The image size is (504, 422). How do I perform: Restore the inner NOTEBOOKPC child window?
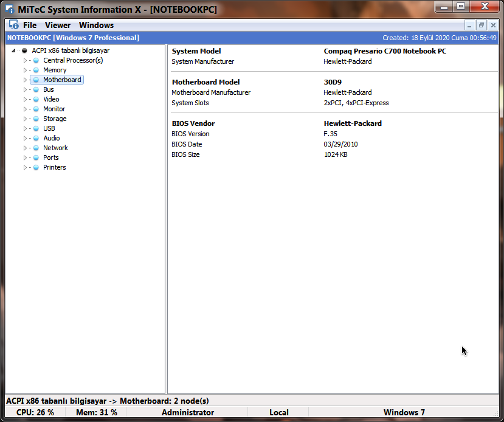pyautogui.click(x=481, y=25)
